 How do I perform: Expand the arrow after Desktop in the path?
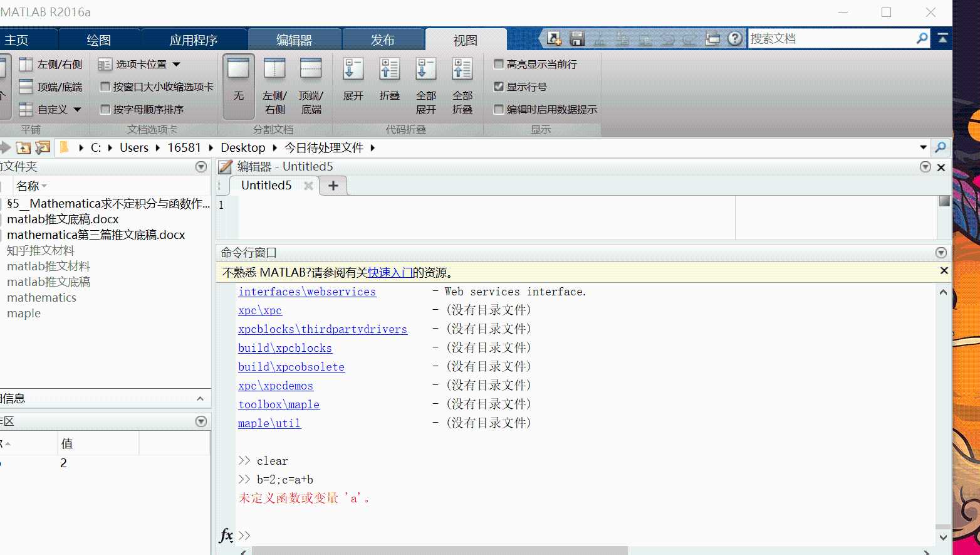[x=275, y=147]
